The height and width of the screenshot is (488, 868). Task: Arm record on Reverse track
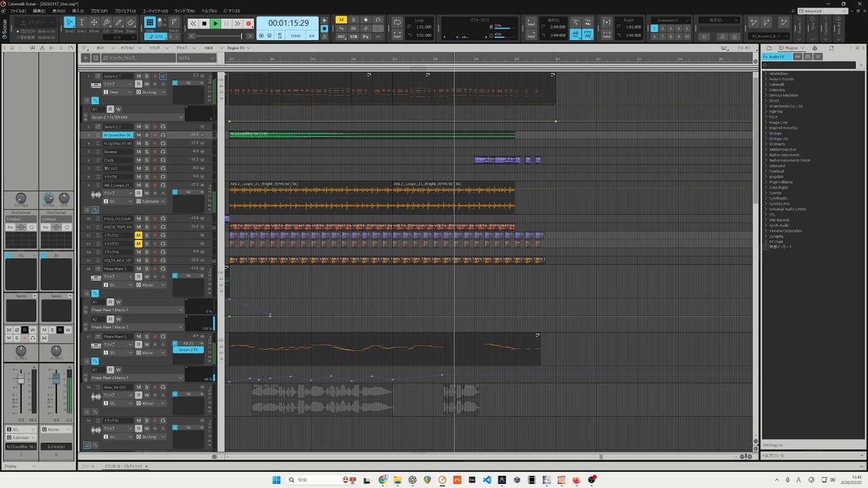(155, 152)
